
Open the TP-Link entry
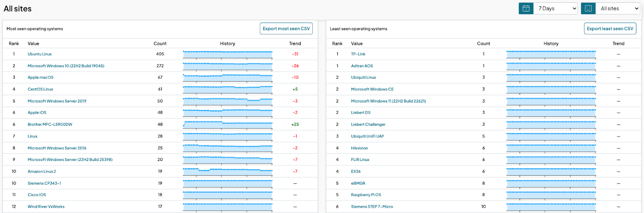coord(358,54)
